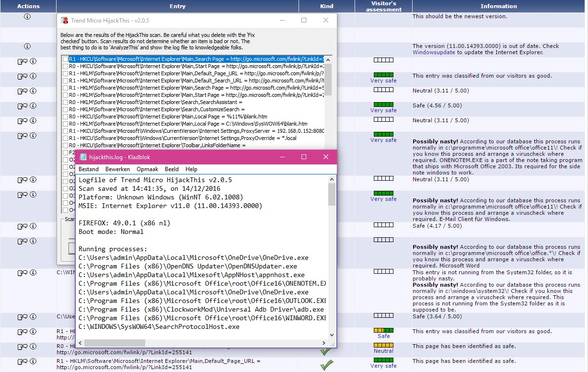Open comment icon in the 'Safe (4.56 / 5.00)' row
This screenshot has height=372, width=588.
tap(22, 106)
